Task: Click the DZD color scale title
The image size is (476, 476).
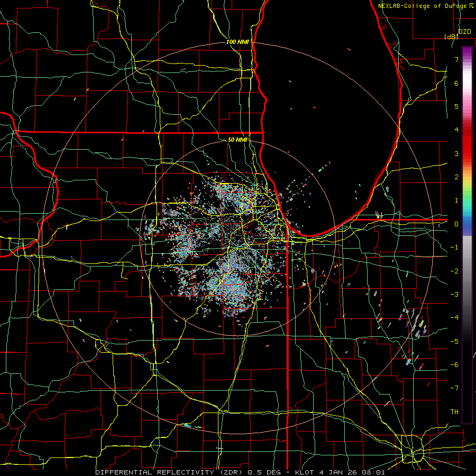Action: click(464, 32)
